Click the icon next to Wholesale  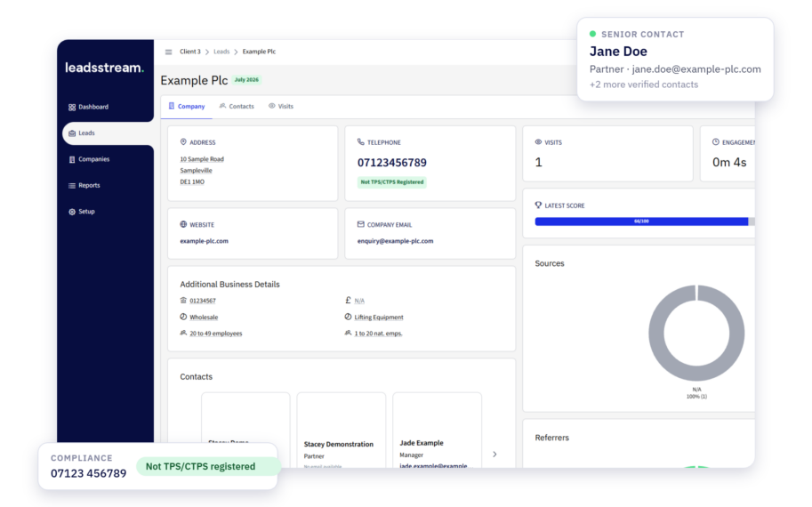pyautogui.click(x=183, y=317)
